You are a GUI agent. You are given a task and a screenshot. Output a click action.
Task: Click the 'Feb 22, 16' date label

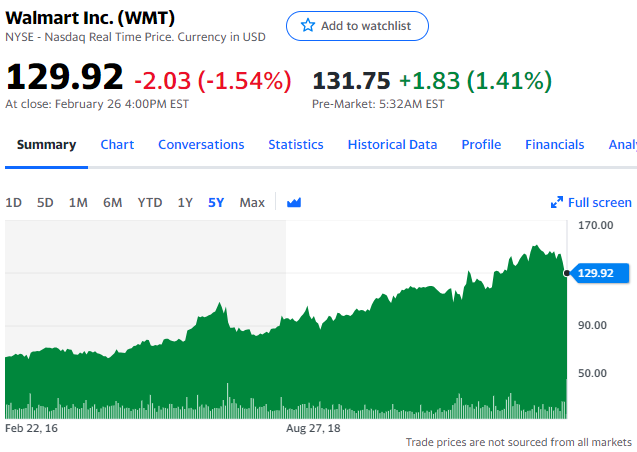[x=31, y=428]
